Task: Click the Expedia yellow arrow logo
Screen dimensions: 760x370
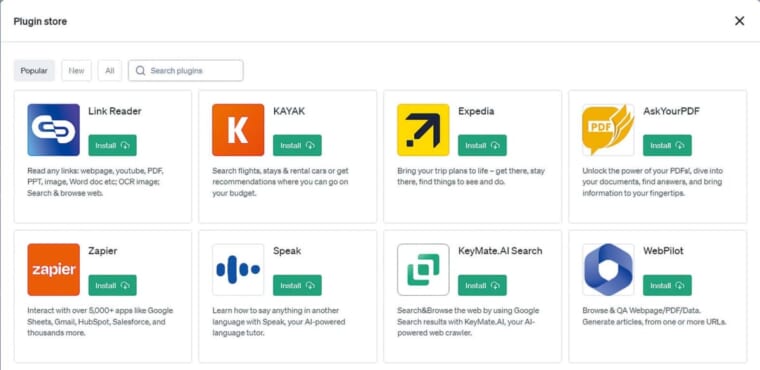Action: 423,130
